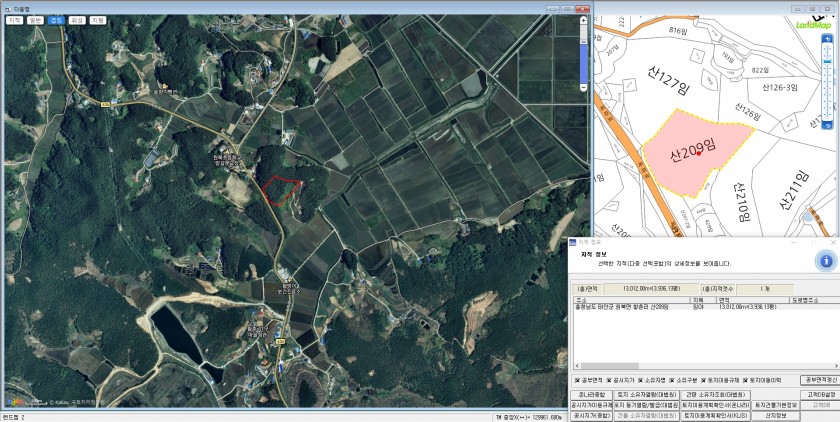Zoom in with the satellite map plus button
Viewport: 840px width, 422px height.
(585, 19)
